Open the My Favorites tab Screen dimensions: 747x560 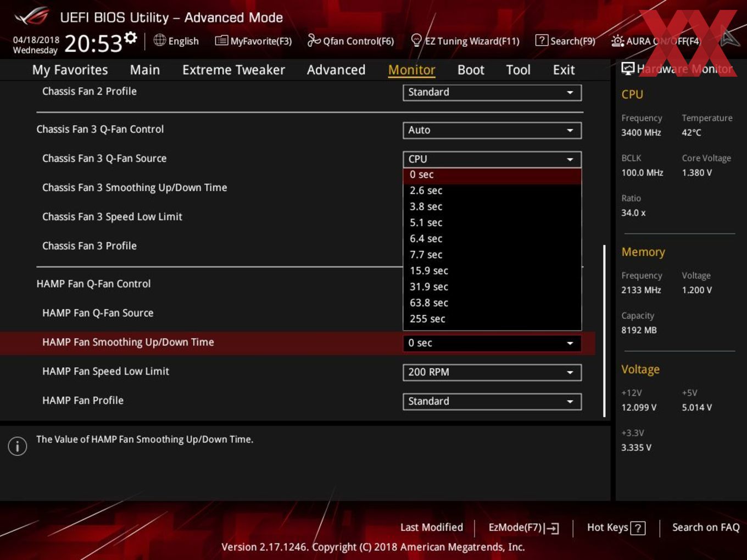pos(70,70)
